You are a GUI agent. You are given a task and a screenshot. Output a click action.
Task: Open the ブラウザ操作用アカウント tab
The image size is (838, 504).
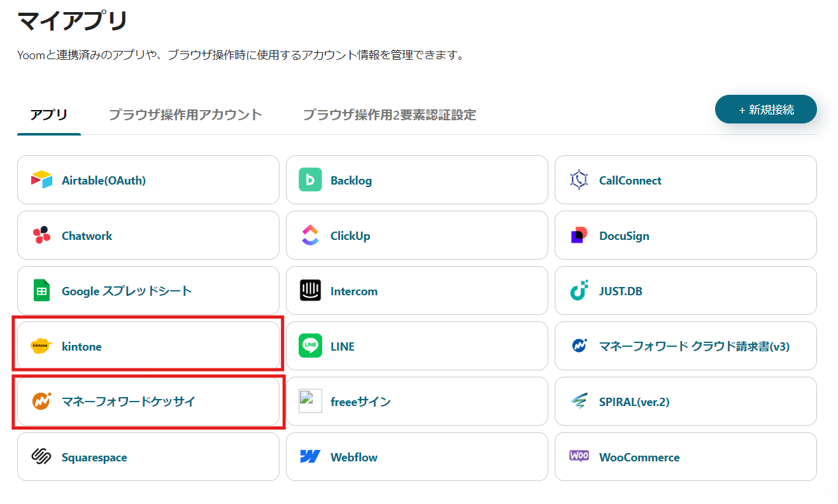coord(185,115)
